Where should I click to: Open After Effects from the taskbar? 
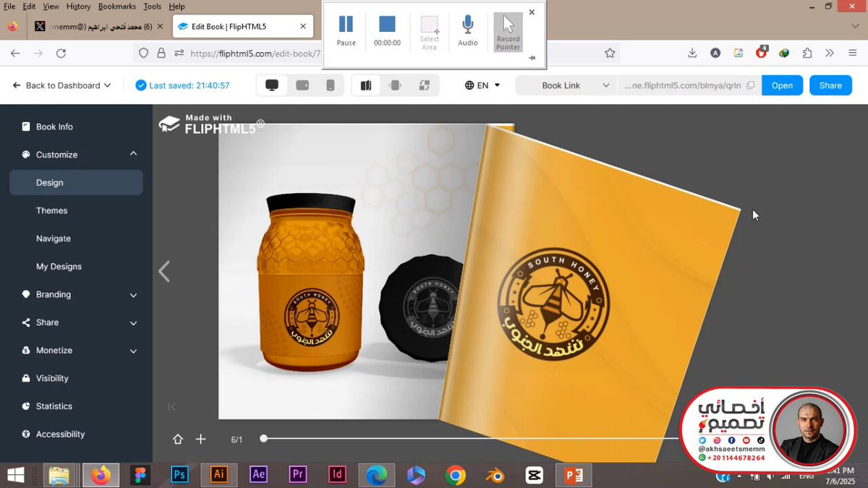(258, 475)
